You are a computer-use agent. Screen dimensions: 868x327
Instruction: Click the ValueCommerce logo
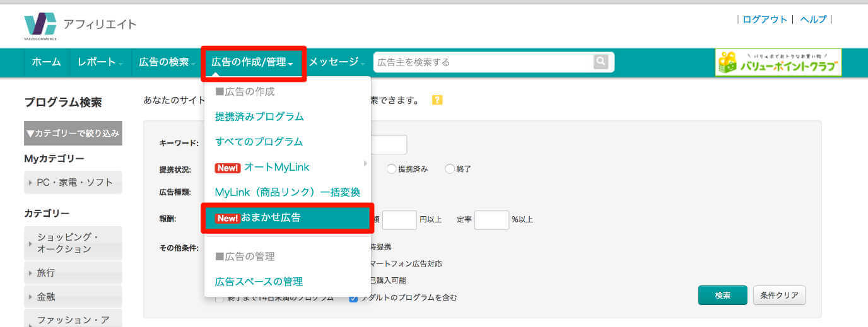click(x=40, y=26)
